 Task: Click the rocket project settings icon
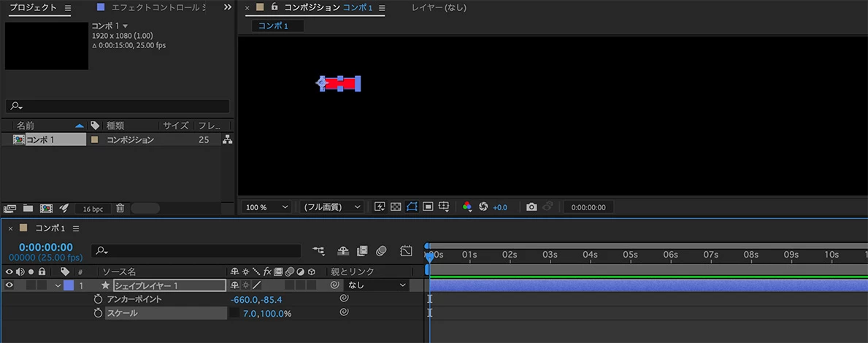tap(63, 208)
